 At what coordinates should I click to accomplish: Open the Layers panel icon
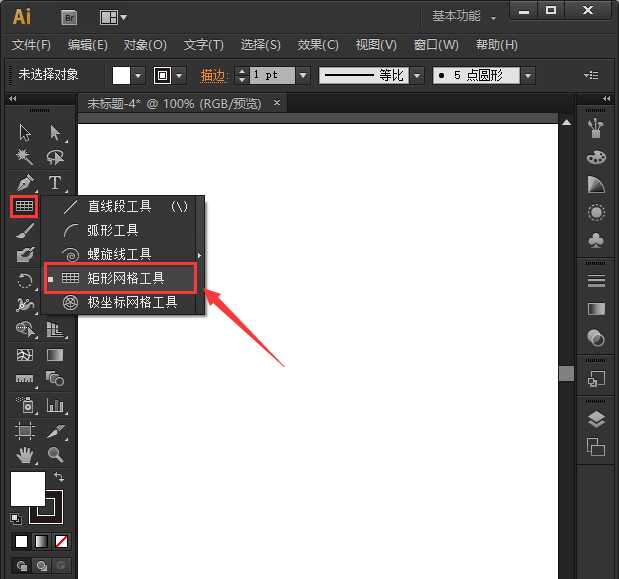596,420
